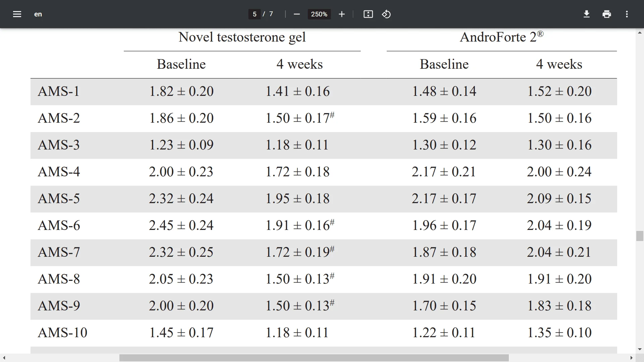Click the AMS-10 row label

pyautogui.click(x=62, y=333)
